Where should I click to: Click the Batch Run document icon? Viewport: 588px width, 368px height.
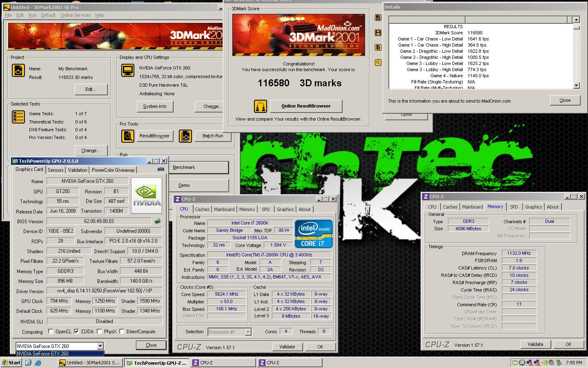coord(185,136)
